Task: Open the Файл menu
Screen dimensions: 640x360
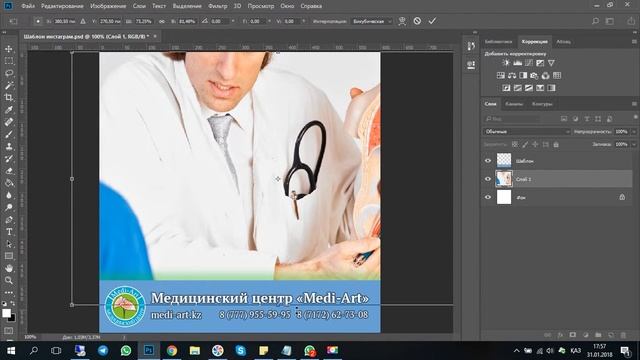Action: pyautogui.click(x=28, y=6)
